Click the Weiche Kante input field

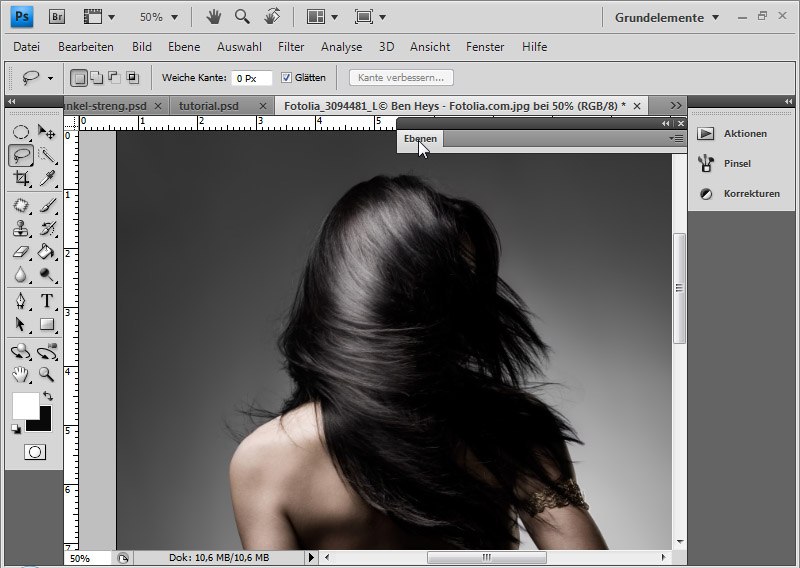tap(251, 77)
